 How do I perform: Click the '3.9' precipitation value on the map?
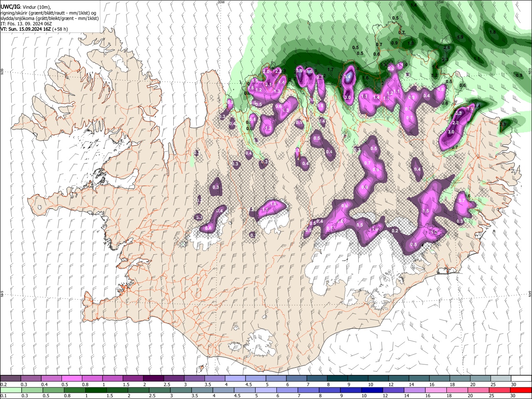(299, 71)
